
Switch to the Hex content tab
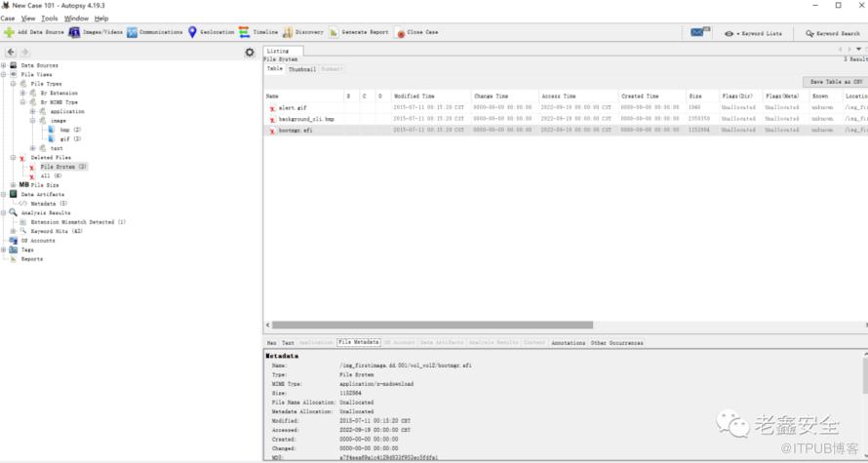click(x=272, y=343)
